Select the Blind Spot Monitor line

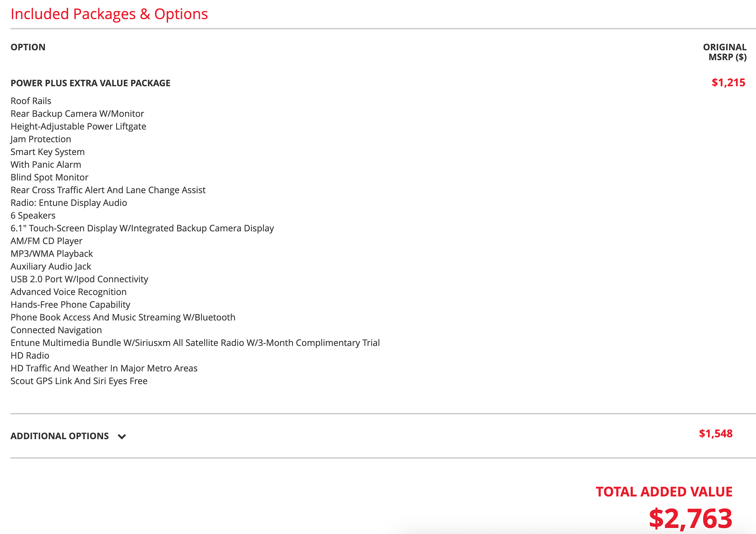click(x=49, y=177)
